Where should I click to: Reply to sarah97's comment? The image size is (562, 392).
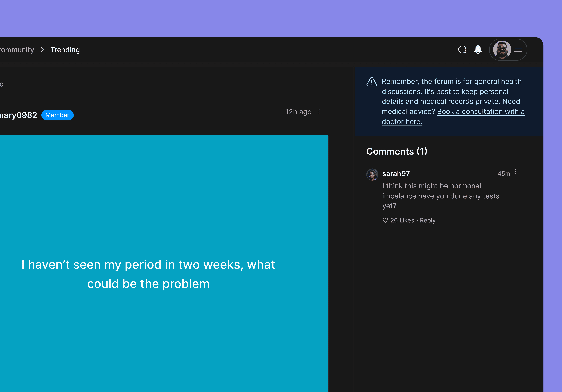click(428, 220)
